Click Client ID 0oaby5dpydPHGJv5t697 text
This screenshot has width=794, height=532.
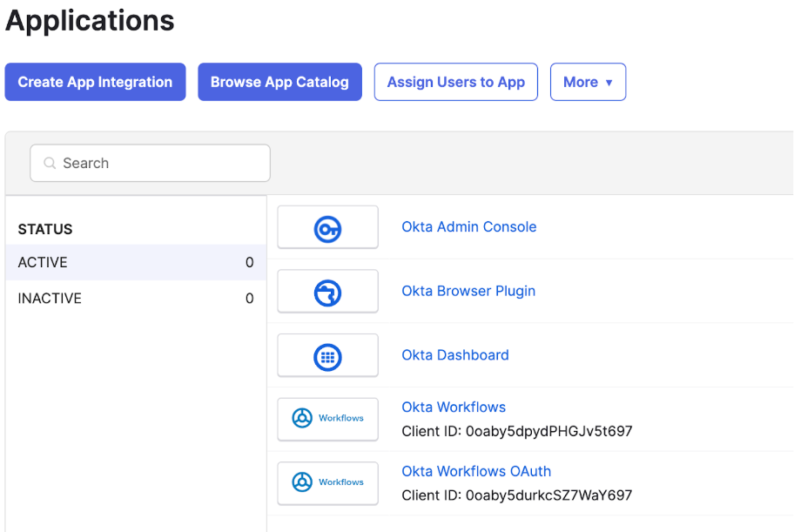click(517, 431)
